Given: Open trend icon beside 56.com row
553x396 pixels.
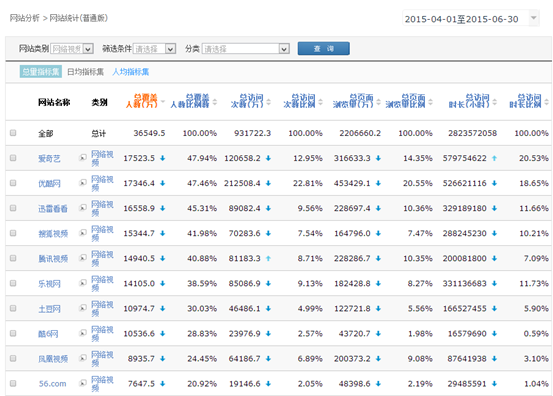Looking at the screenshot, I should [x=83, y=383].
